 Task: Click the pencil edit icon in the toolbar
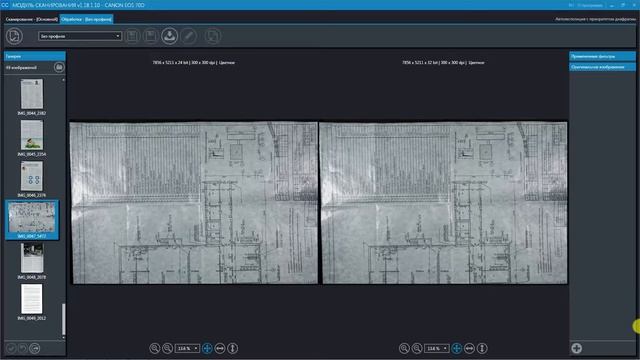189,36
